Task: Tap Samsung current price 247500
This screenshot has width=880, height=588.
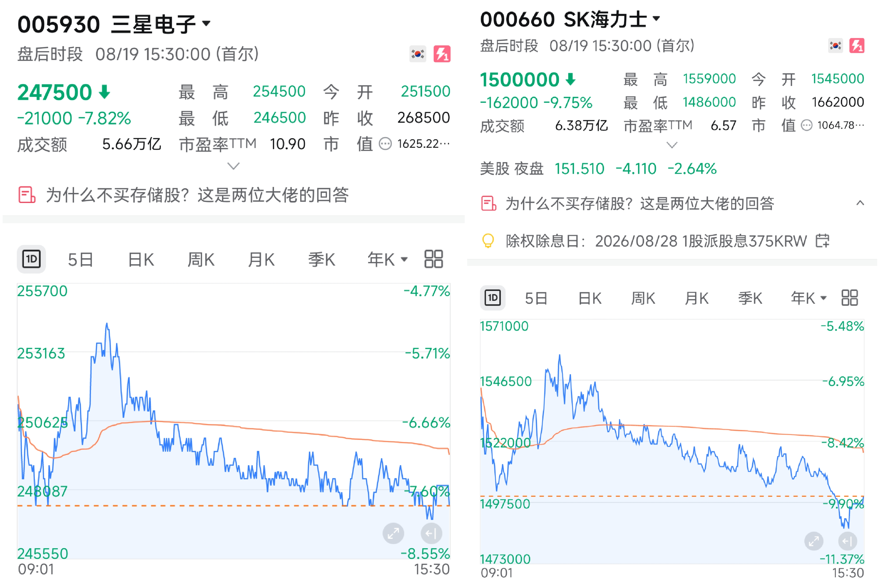Action: point(55,92)
